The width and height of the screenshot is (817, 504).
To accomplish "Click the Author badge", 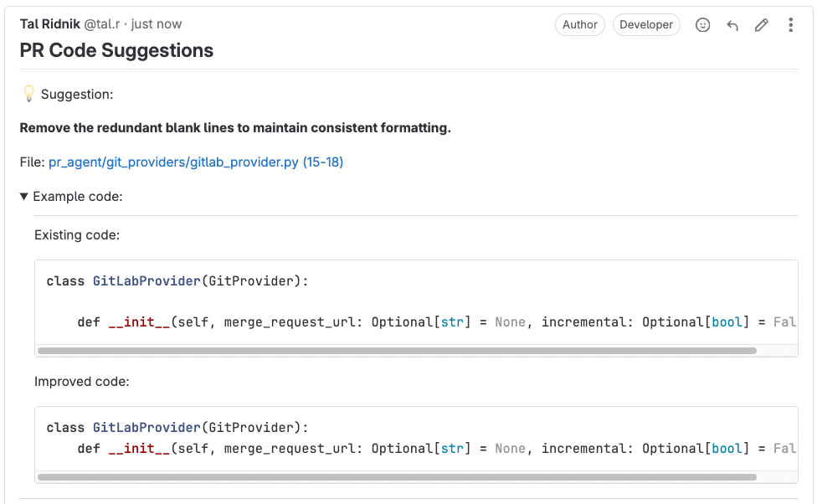I will pos(580,25).
